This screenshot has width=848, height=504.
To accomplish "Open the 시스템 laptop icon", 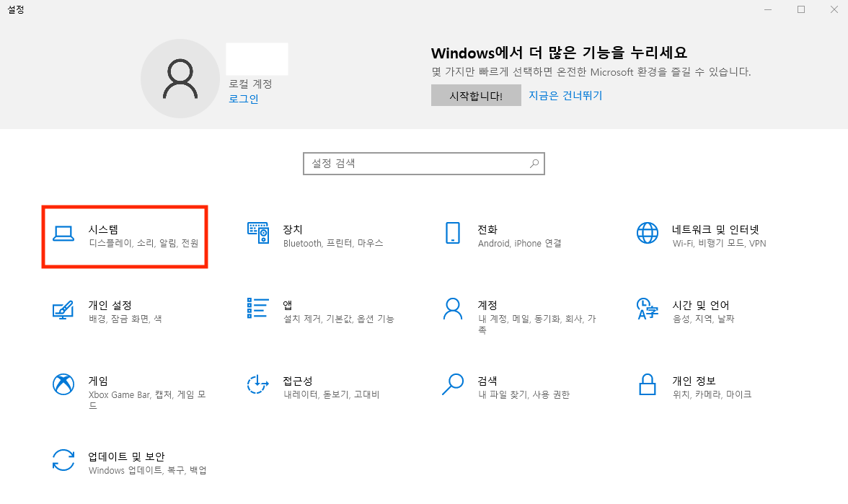I will [63, 233].
